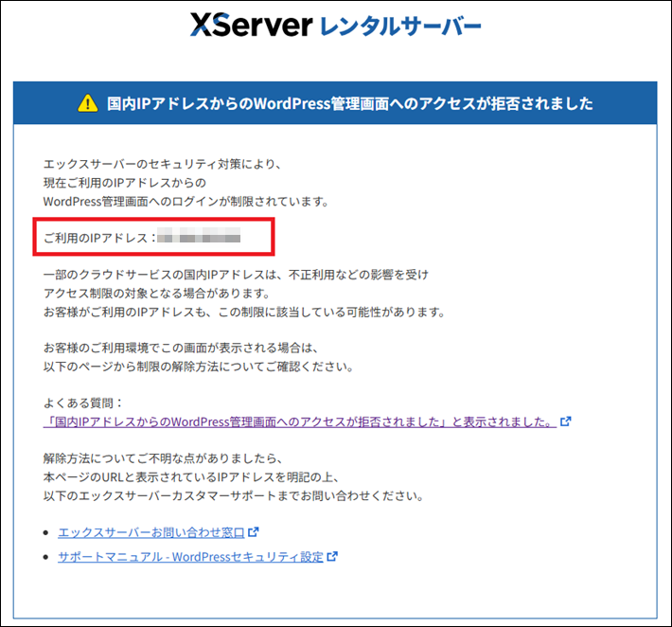Click line 解除方法についてご不明な点がありましたら、
Screen dimensions: 672x627
point(163,459)
